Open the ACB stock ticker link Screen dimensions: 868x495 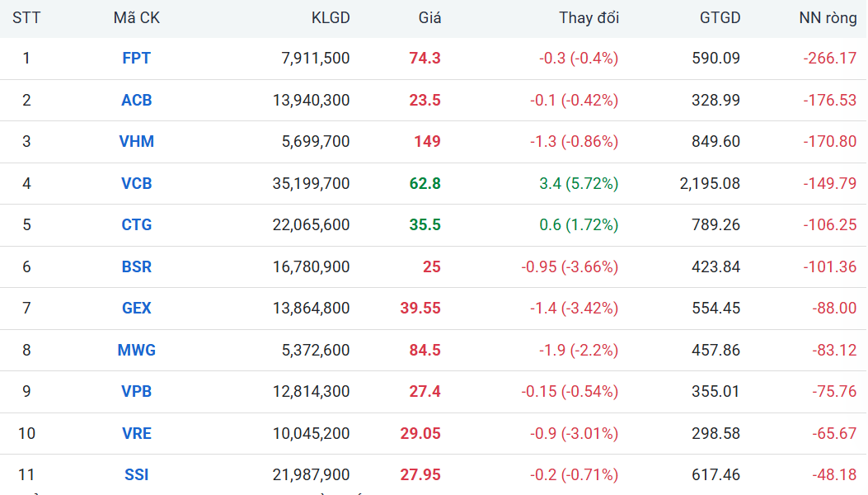pos(136,101)
